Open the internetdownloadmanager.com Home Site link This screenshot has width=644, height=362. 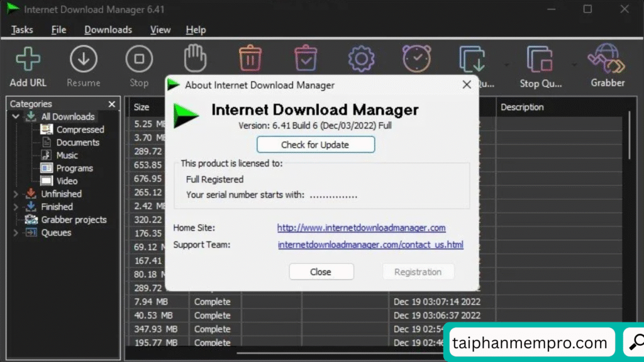[x=361, y=228]
